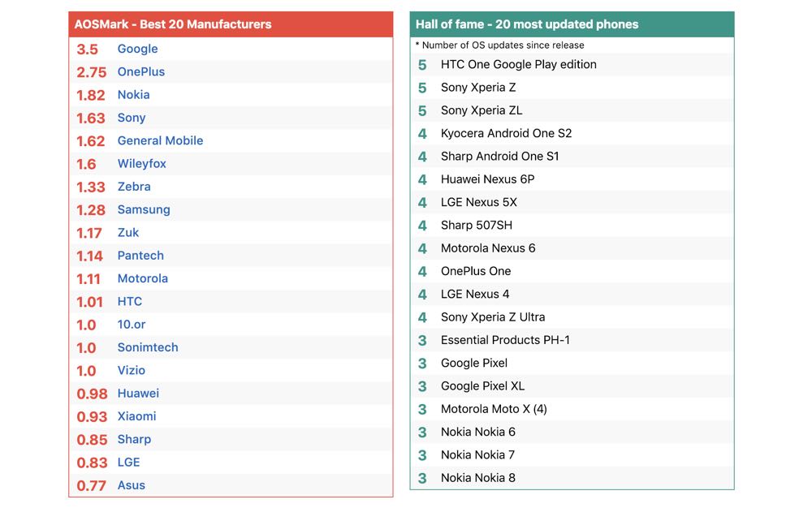Open the Sony manufacturer page

(x=132, y=118)
